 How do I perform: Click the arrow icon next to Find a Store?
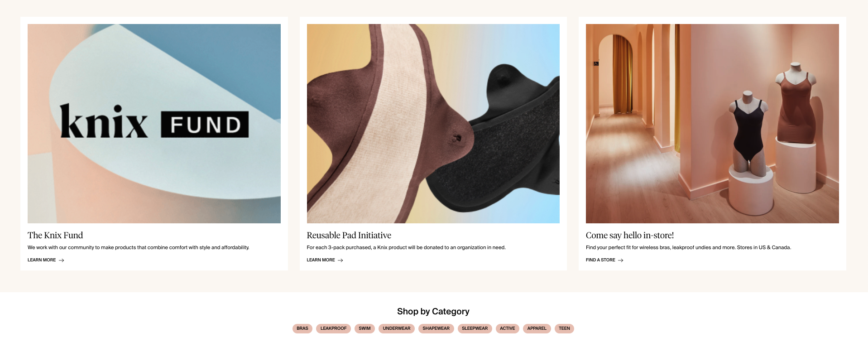[x=621, y=260]
